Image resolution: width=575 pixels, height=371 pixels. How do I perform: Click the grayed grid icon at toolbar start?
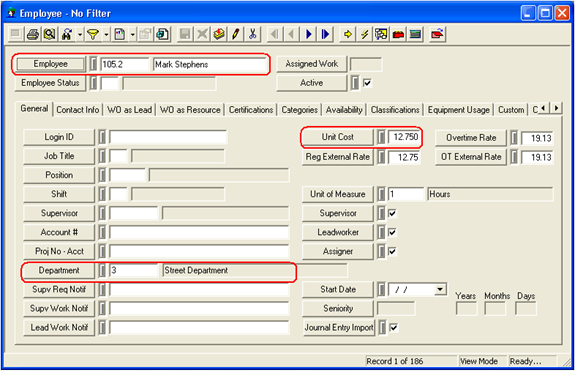tap(16, 34)
